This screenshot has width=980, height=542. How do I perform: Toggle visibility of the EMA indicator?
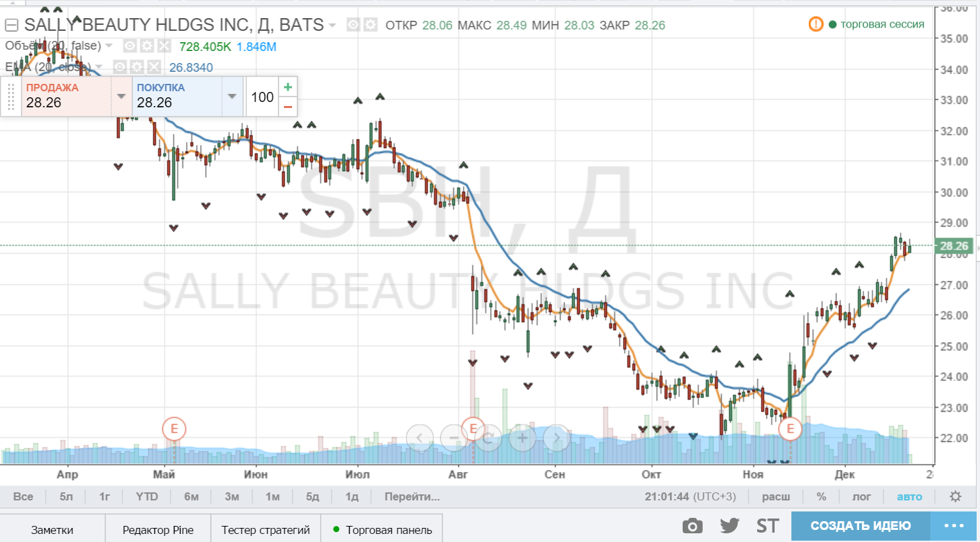pos(120,67)
